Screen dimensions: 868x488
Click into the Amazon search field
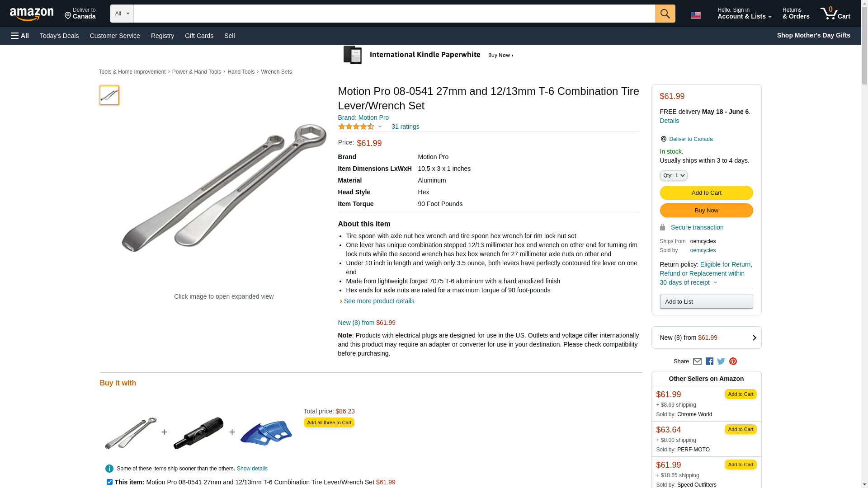[x=394, y=14]
